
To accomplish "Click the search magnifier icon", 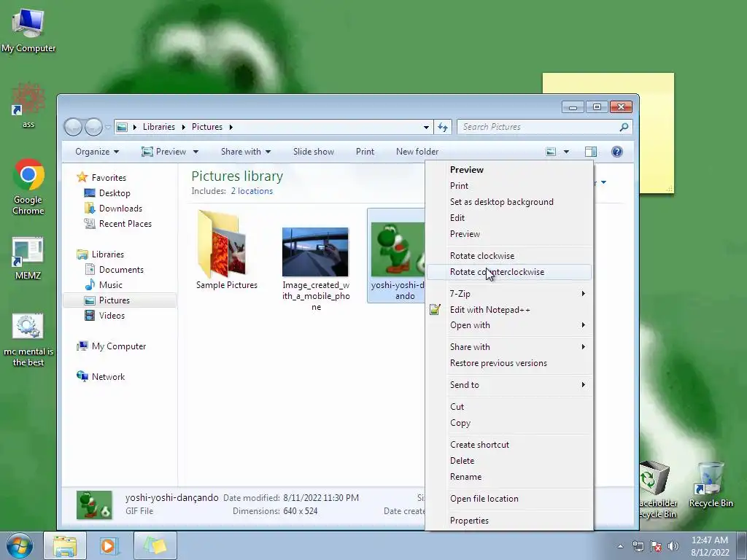I will pos(624,127).
